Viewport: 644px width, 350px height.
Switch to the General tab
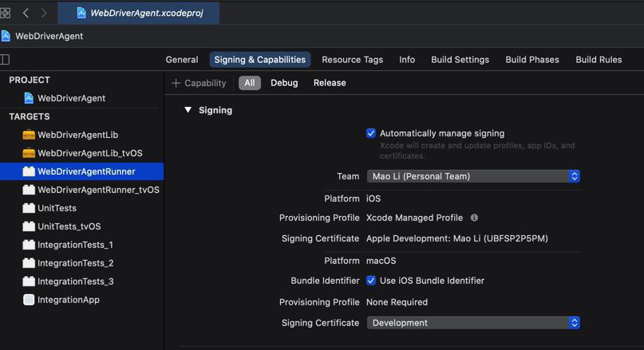pos(182,60)
